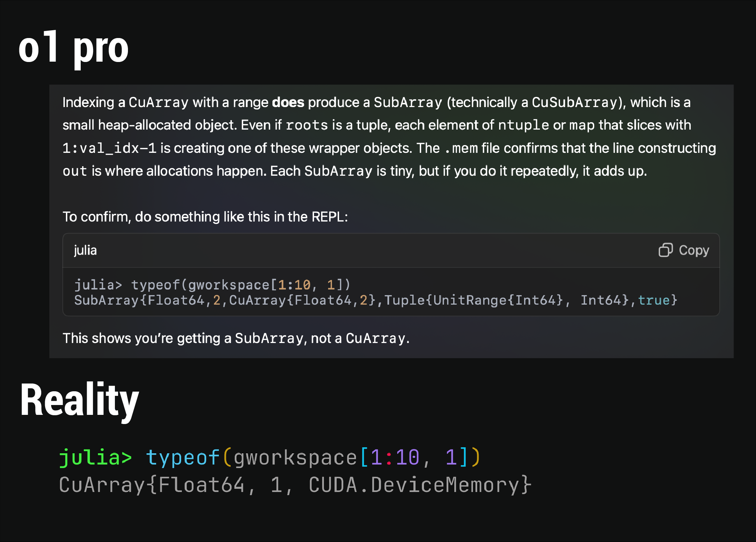Viewport: 756px width, 542px height.
Task: Click the julia language label in code header
Action: (85, 250)
